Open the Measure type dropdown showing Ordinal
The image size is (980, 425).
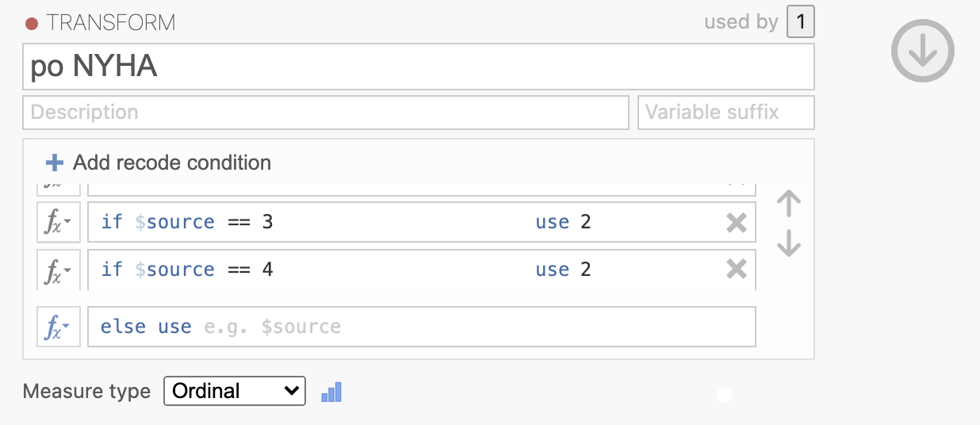(x=235, y=391)
